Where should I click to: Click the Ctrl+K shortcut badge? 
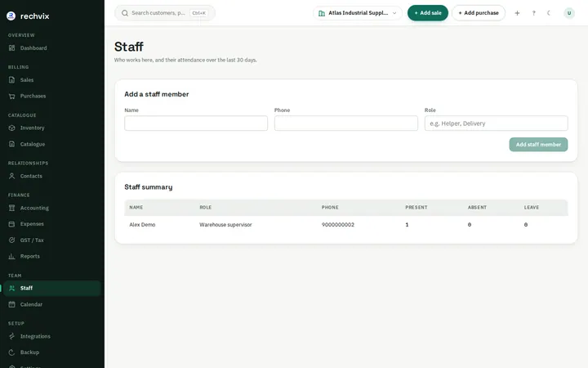[198, 13]
